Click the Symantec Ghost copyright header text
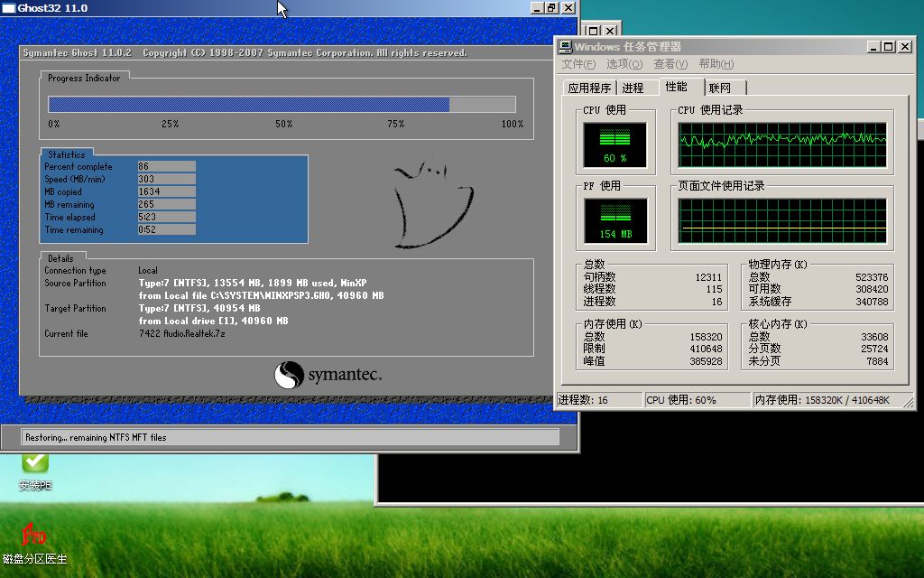924x578 pixels. point(245,52)
